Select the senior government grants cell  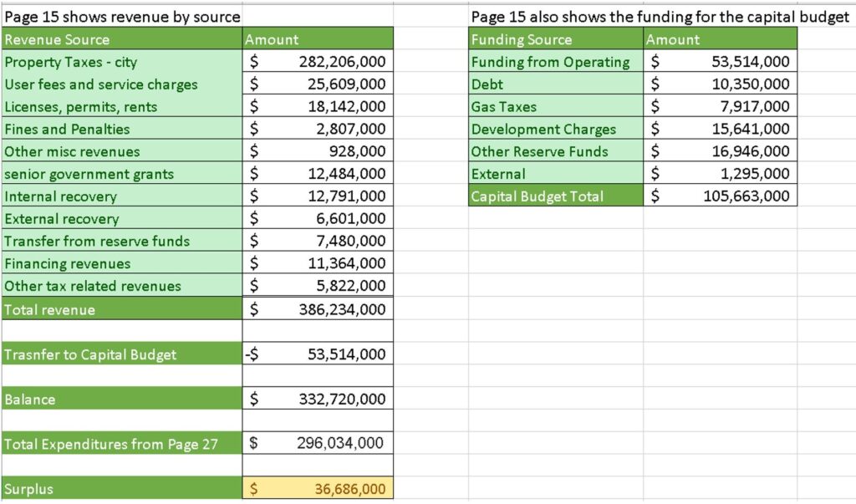coord(122,174)
